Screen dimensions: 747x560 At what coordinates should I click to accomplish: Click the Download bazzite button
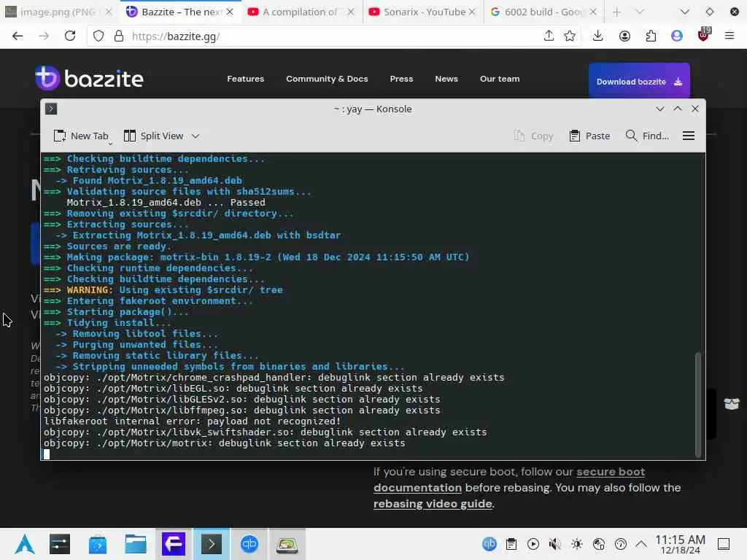coord(639,82)
